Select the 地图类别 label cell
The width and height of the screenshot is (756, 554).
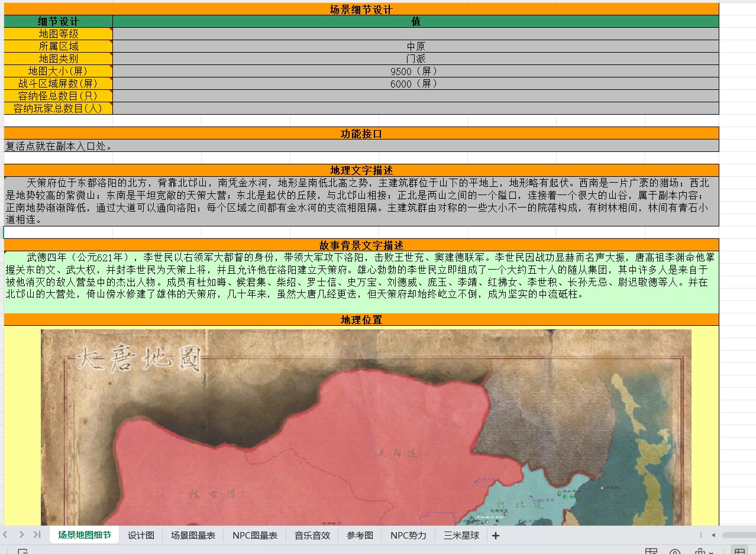coord(59,59)
